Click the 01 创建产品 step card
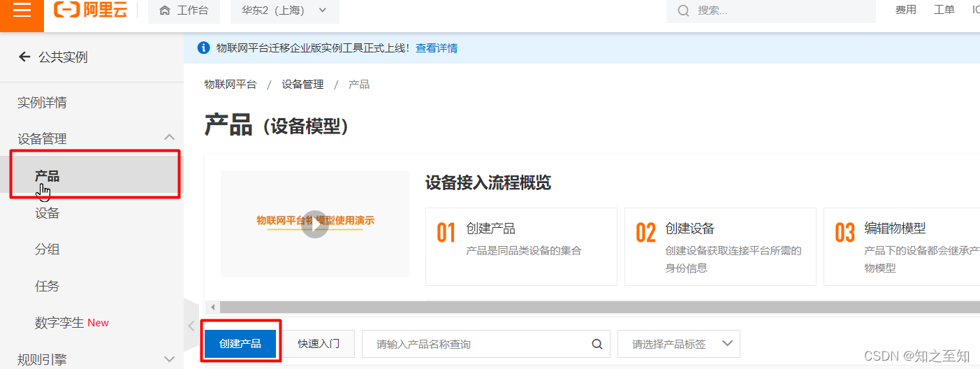The width and height of the screenshot is (980, 369). pyautogui.click(x=521, y=246)
